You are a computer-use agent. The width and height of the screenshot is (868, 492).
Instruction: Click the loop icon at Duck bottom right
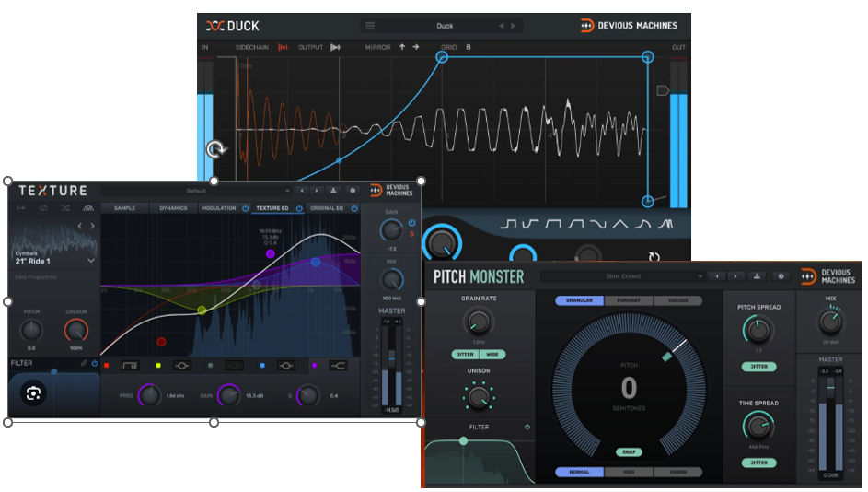tap(654, 256)
